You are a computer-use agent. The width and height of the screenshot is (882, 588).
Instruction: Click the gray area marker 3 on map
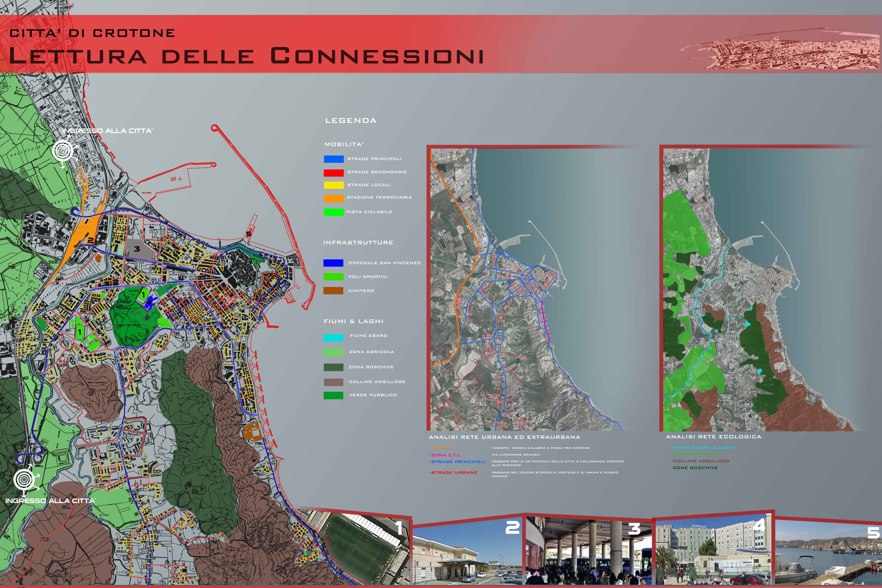(137, 249)
